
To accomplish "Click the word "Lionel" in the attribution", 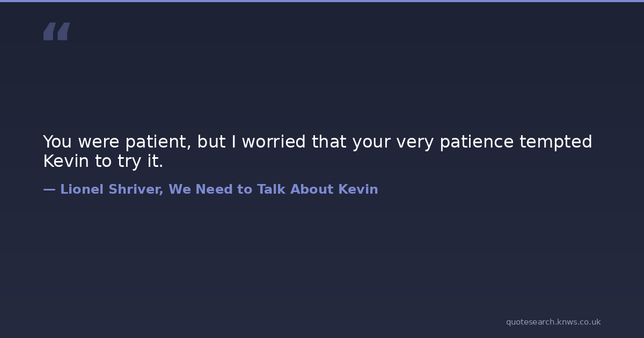I will coord(81,189).
